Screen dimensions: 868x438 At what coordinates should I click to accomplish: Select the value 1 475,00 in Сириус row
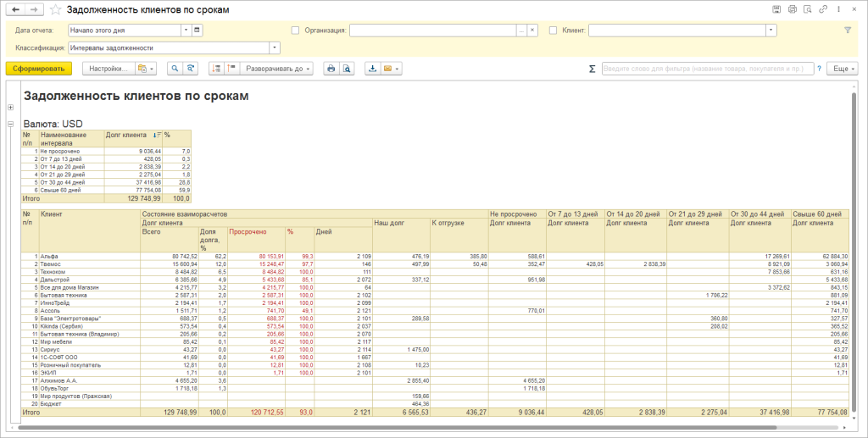click(401, 350)
